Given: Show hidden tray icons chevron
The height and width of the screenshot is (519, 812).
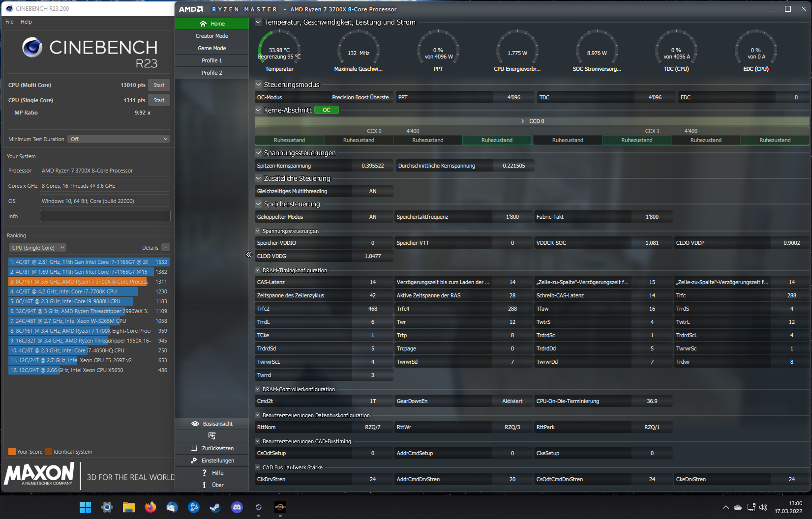Looking at the screenshot, I should coord(725,507).
